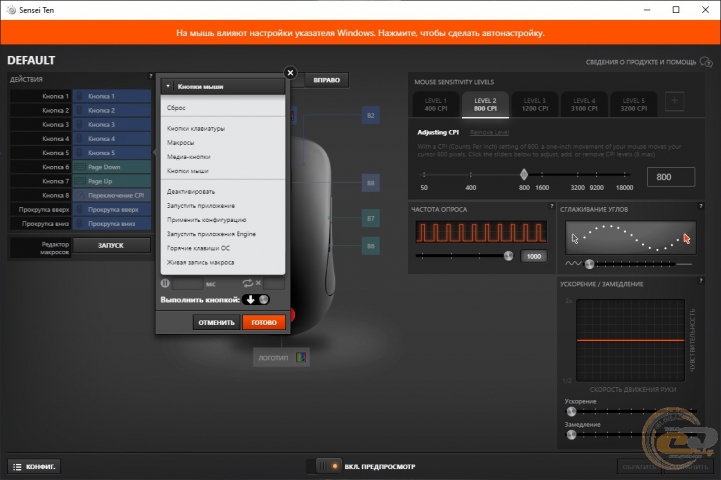Click the Отменить button

click(216, 322)
